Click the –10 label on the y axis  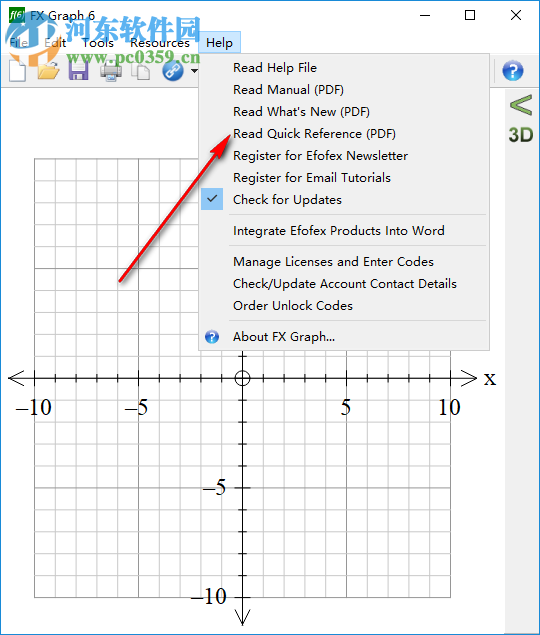pos(209,596)
